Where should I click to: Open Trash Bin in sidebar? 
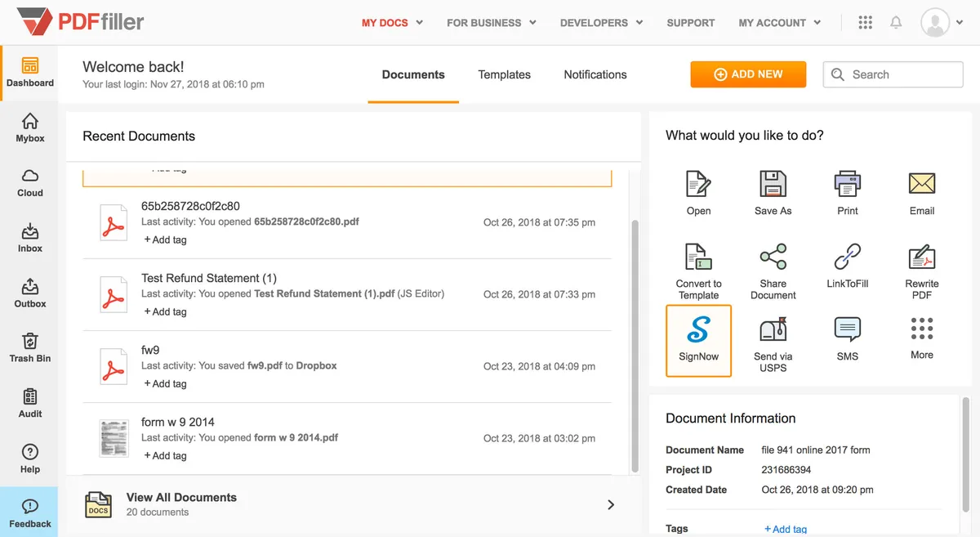click(30, 347)
